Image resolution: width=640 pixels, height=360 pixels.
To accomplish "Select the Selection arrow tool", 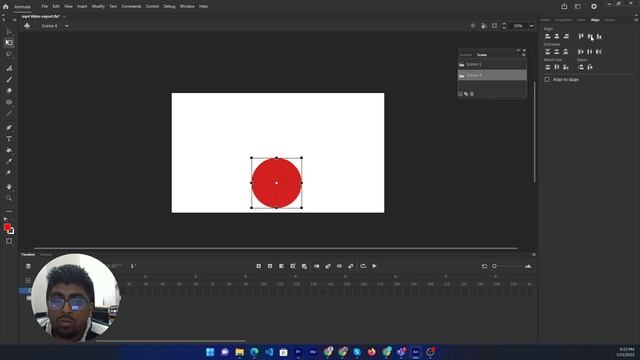I will click(9, 31).
